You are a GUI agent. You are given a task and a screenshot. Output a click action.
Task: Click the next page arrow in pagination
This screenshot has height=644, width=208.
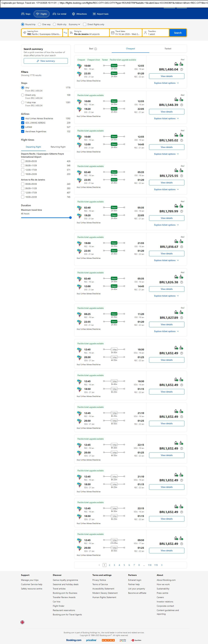click(x=162, y=565)
